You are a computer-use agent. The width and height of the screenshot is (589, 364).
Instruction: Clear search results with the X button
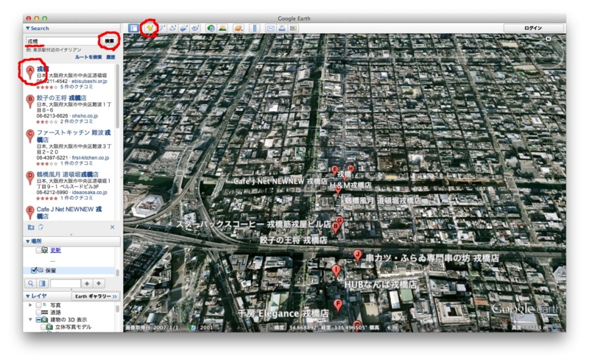[x=113, y=227]
